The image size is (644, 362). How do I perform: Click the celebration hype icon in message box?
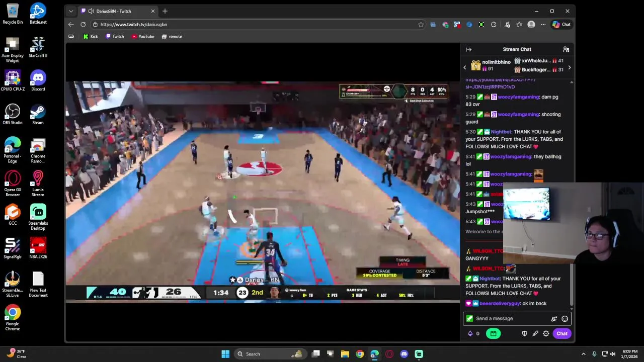(554, 318)
